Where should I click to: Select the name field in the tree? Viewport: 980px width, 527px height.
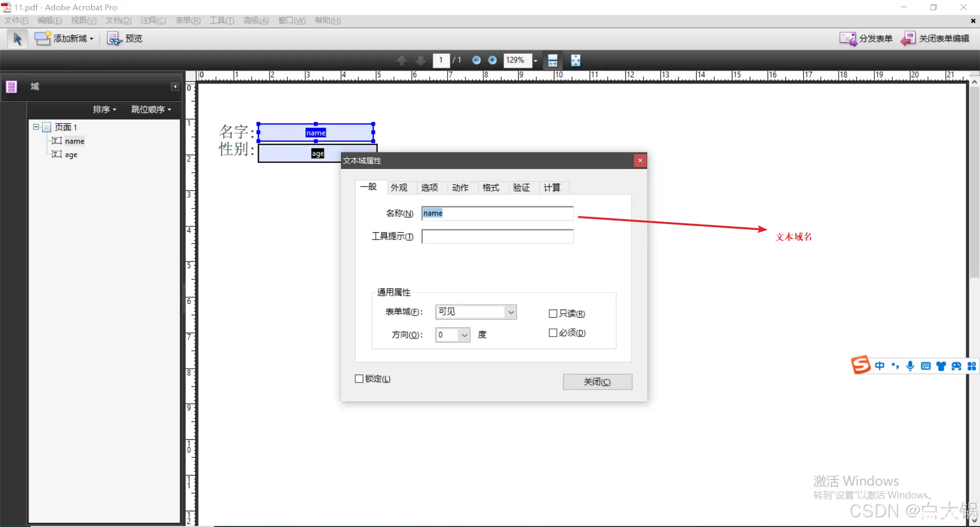(x=75, y=141)
